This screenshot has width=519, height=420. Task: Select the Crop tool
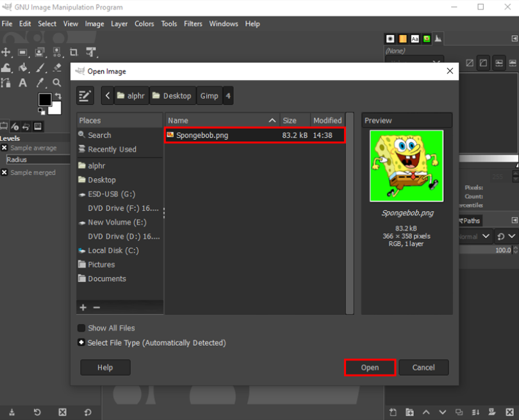click(x=73, y=52)
